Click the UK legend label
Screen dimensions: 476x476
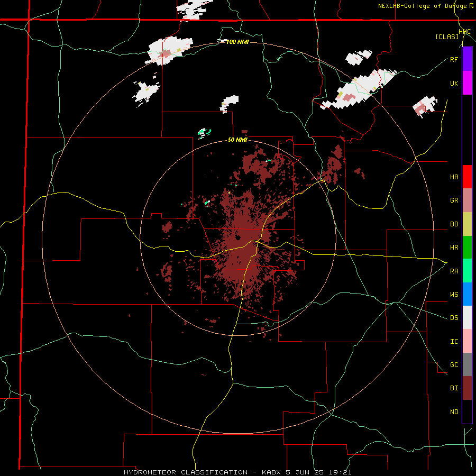tap(454, 83)
